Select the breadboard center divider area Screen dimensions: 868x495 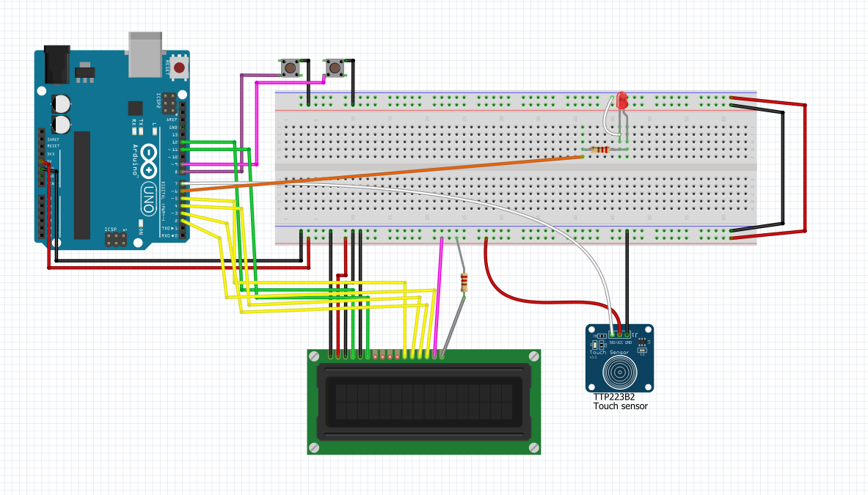point(515,167)
